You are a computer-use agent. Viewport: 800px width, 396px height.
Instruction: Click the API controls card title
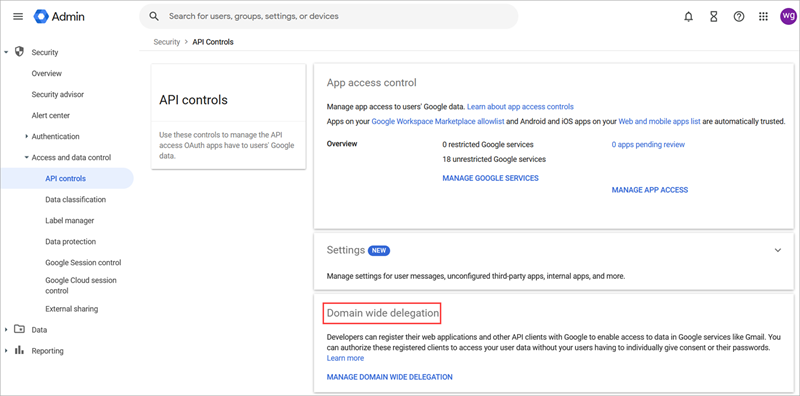[193, 100]
